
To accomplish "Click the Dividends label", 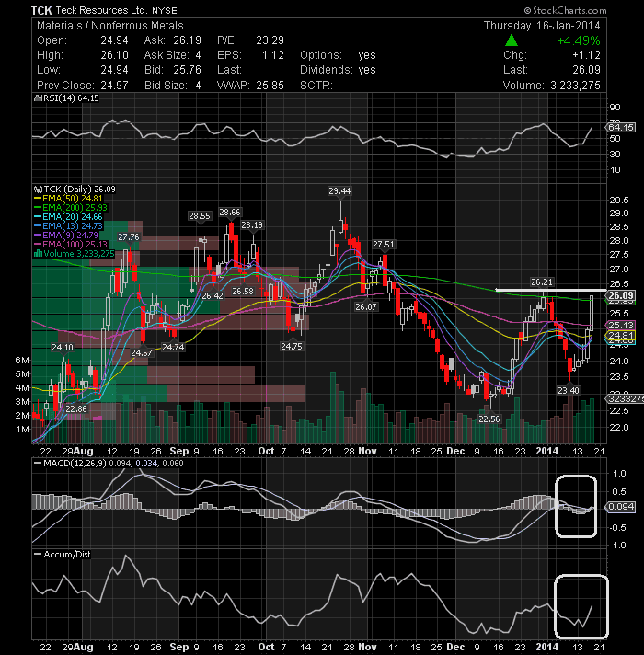I will click(325, 70).
